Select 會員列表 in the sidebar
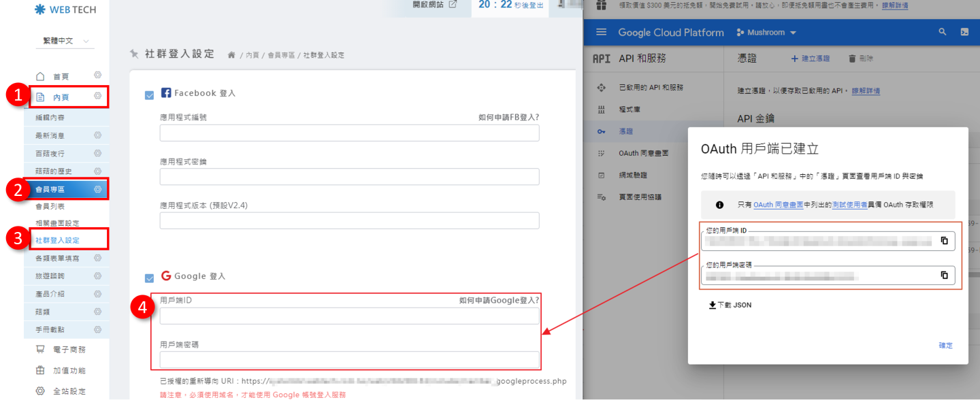The height and width of the screenshot is (400, 980). tap(50, 206)
